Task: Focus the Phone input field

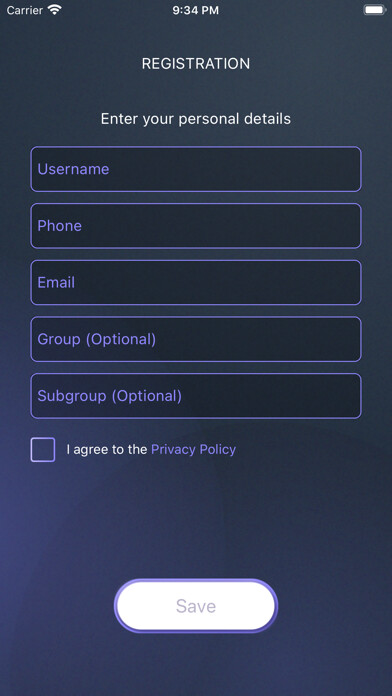Action: (196, 226)
